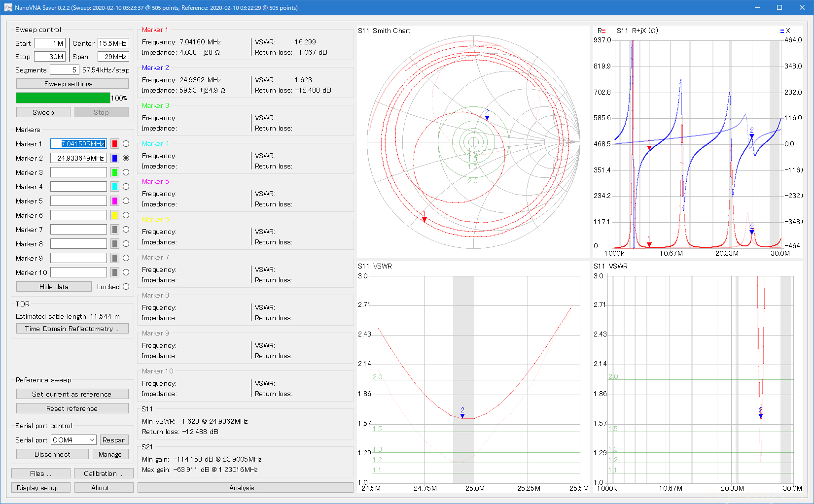Edit the sweep Start frequency field

(49, 43)
